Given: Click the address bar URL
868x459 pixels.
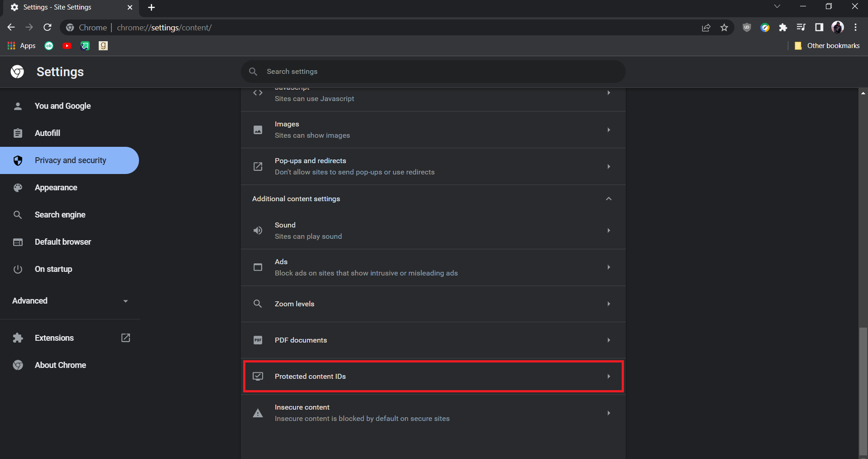Looking at the screenshot, I should (164, 28).
